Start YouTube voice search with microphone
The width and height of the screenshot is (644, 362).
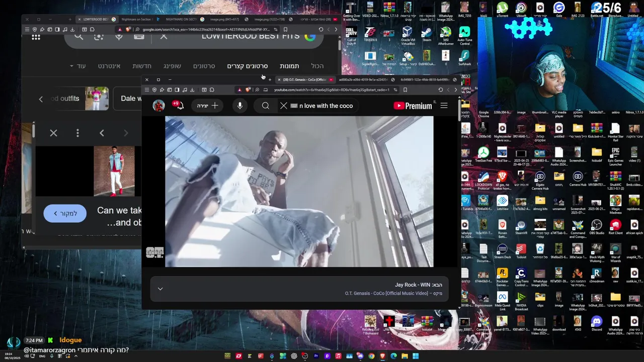(x=240, y=106)
